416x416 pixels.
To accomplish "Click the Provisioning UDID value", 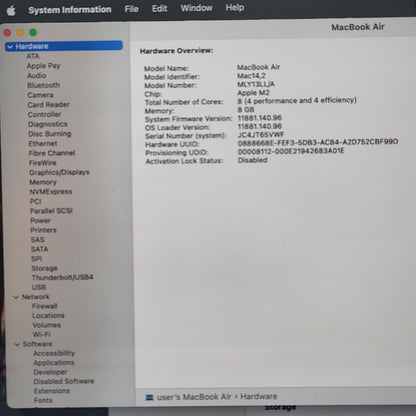I will (291, 151).
